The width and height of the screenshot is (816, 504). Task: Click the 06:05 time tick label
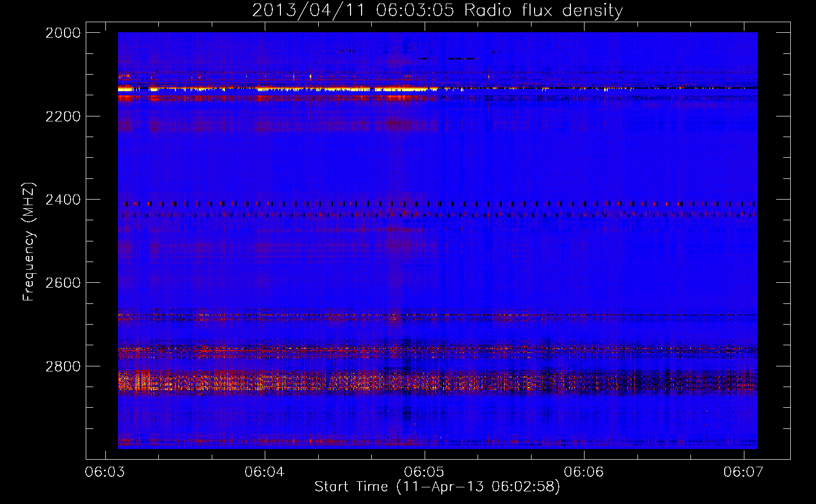(424, 472)
